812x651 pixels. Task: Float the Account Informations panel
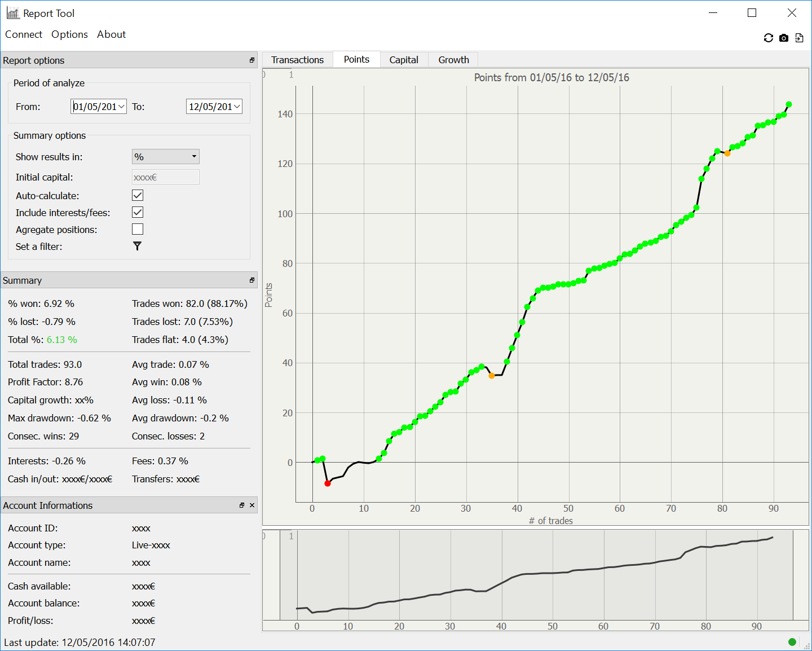coord(242,505)
